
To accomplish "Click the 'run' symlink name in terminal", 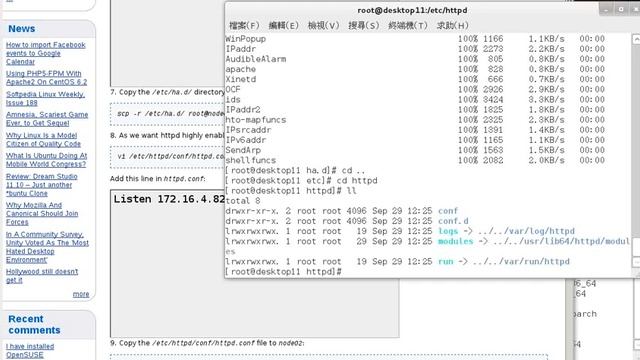I will click(x=445, y=261).
